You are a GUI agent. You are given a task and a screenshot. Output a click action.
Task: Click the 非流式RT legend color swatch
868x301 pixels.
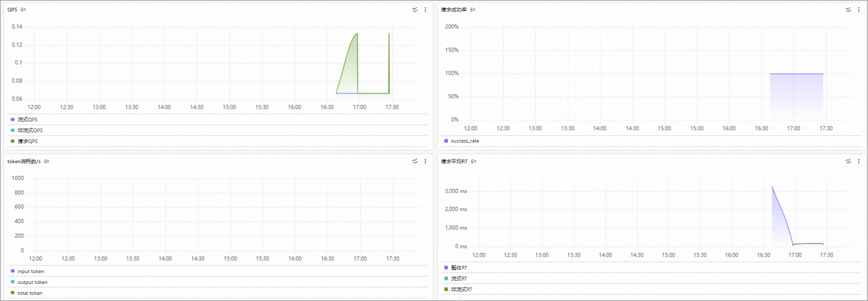(x=446, y=289)
